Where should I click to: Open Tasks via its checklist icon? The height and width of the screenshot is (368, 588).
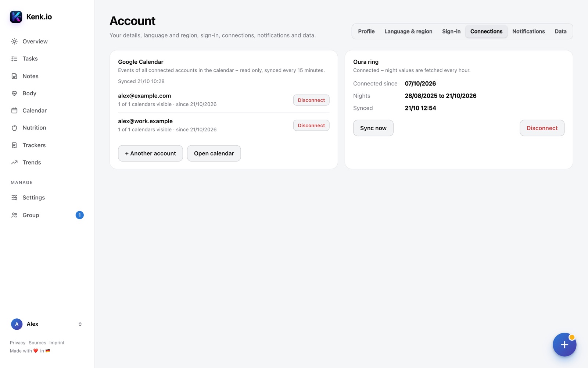coord(14,59)
